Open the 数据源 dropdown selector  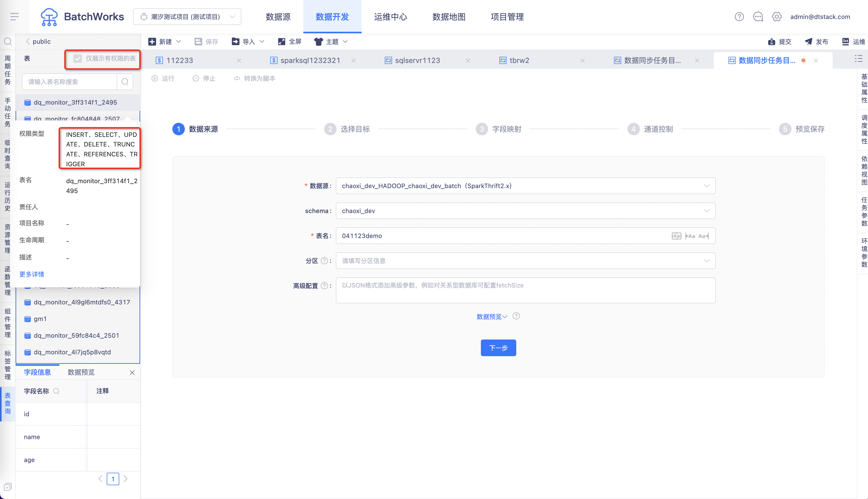[525, 186]
